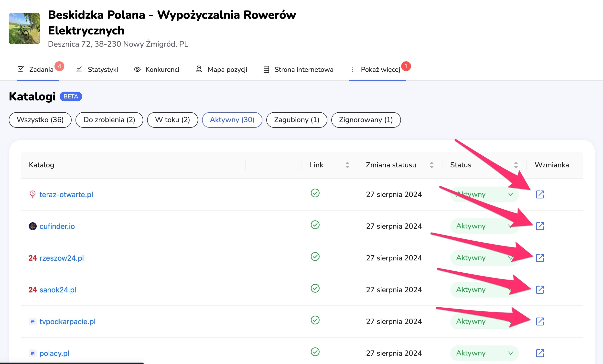Open sanok24.pl mention external link icon
The width and height of the screenshot is (603, 364).
click(x=540, y=290)
